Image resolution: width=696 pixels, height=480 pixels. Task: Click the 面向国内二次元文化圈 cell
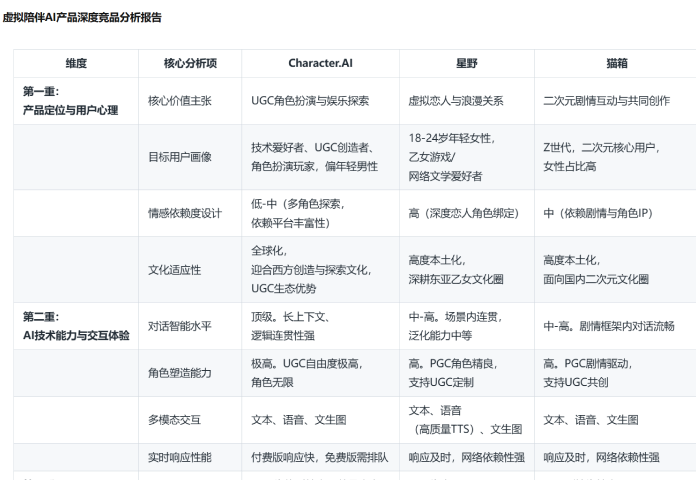click(615, 270)
